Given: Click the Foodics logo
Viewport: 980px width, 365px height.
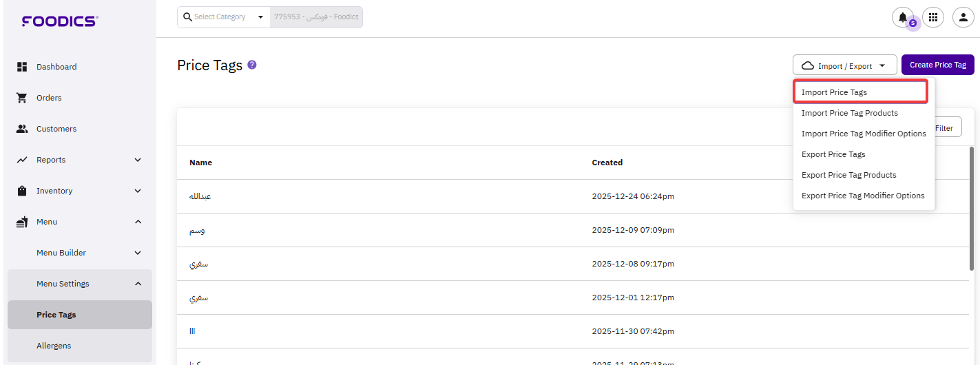Looking at the screenshot, I should click(x=60, y=21).
